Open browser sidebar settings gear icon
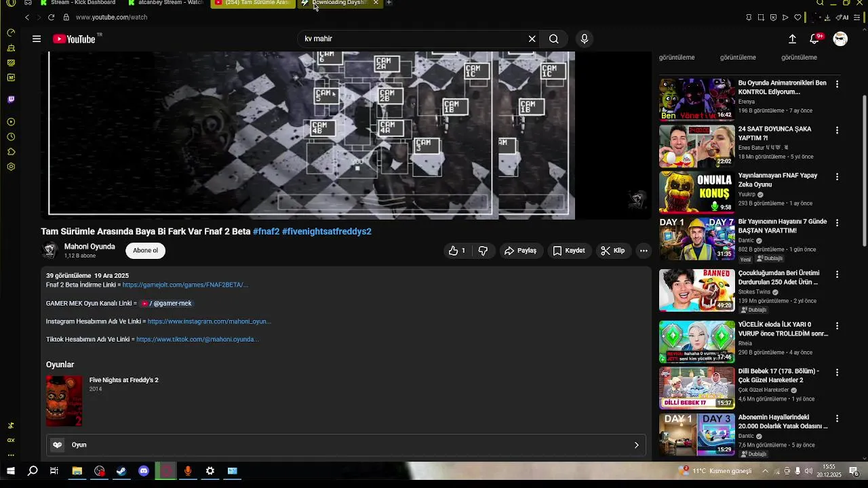This screenshot has height=488, width=868. point(11,167)
